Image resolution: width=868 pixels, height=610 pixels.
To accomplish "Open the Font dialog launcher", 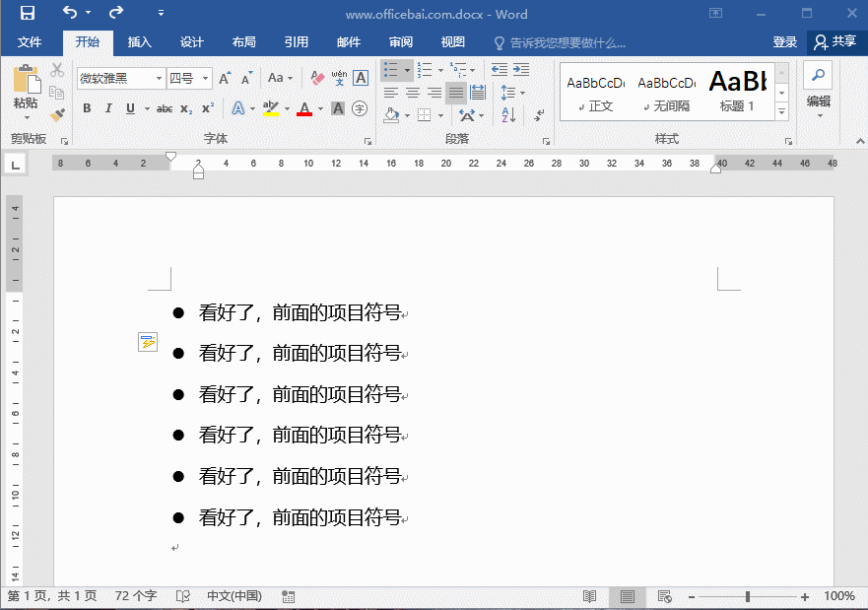I will click(367, 142).
